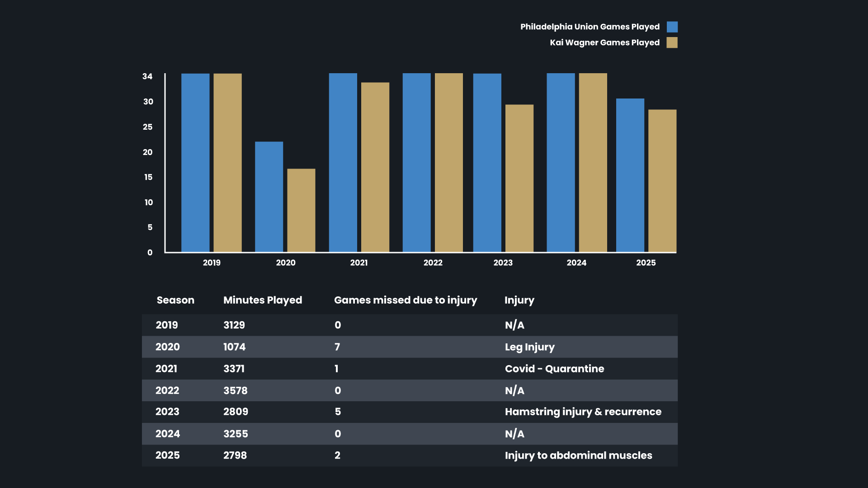Click the Injury column header
The width and height of the screenshot is (868, 488).
point(519,300)
